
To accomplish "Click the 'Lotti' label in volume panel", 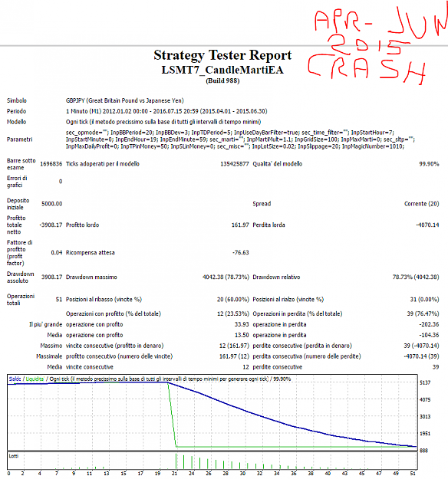I will [x=14, y=456].
